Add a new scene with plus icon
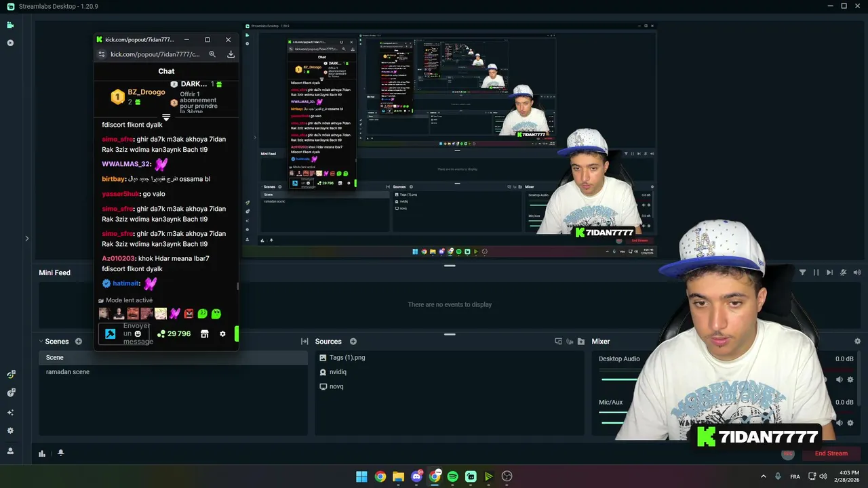 tap(79, 342)
